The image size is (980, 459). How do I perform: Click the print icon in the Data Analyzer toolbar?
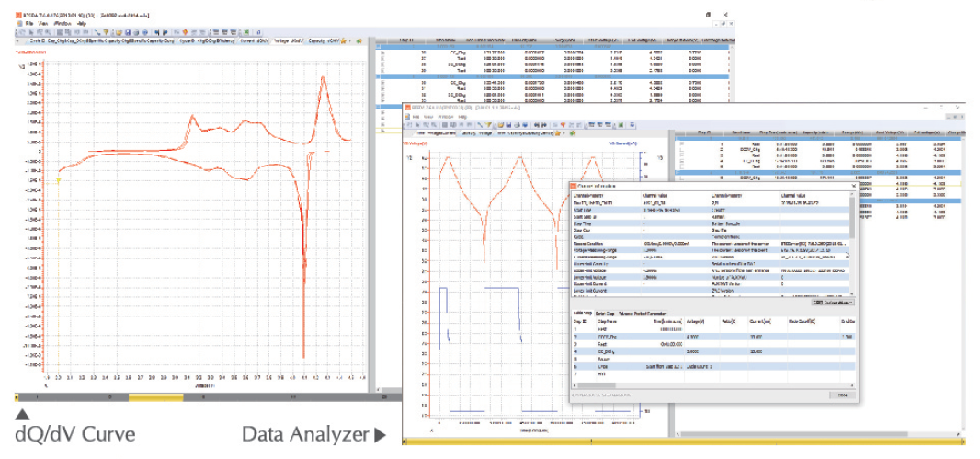(x=517, y=125)
